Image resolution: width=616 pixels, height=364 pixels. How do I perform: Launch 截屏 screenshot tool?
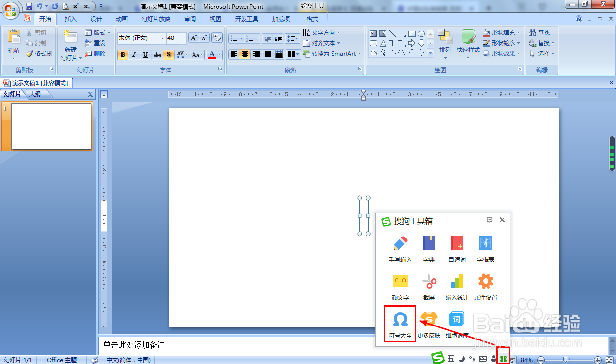(x=428, y=287)
